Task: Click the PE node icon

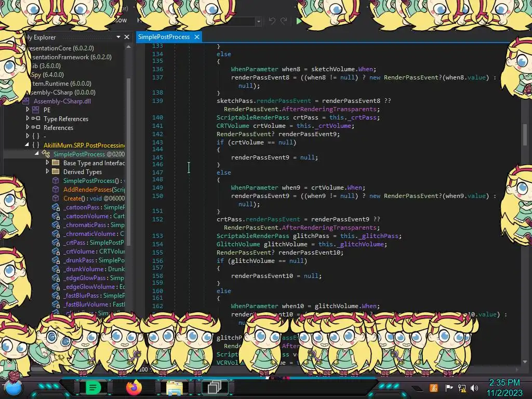Action: coord(36,110)
